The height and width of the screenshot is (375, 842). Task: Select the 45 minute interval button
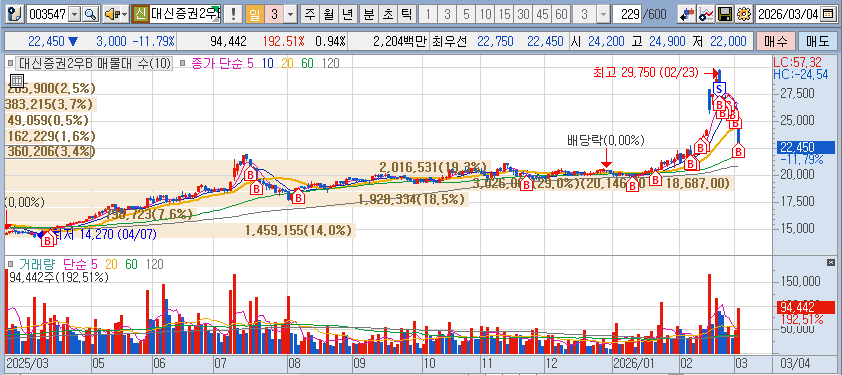pos(543,15)
